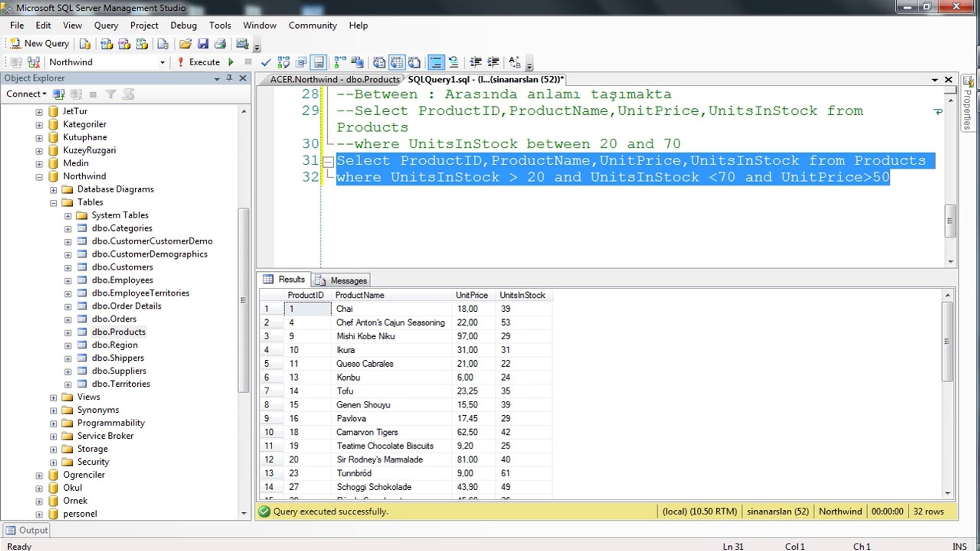Click the SQL Server Compact Query icon
This screenshot has height=551, width=980.
click(x=163, y=44)
